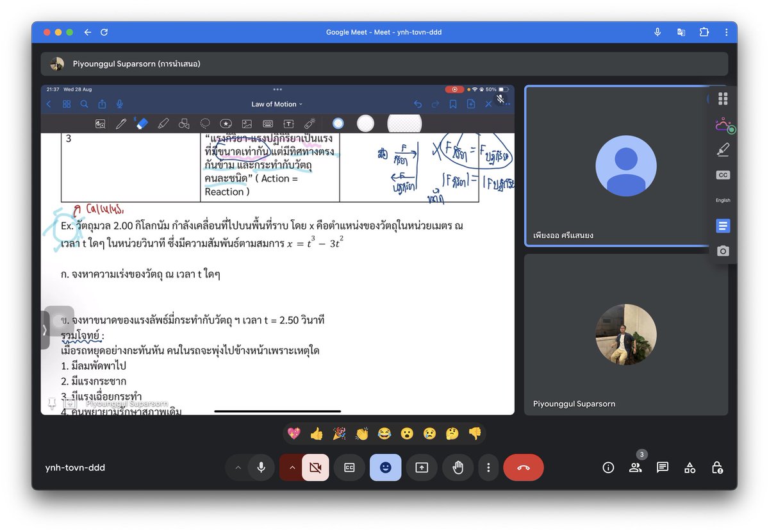Click the colorful cloud extension icon
This screenshot has height=532, width=769.
pos(723,124)
